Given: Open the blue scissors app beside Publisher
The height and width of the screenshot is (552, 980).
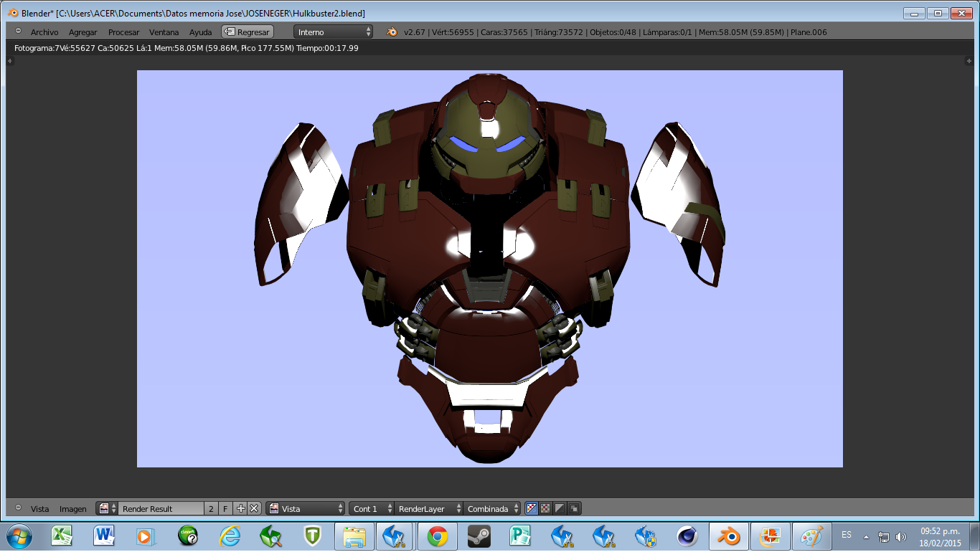Looking at the screenshot, I should click(x=562, y=536).
